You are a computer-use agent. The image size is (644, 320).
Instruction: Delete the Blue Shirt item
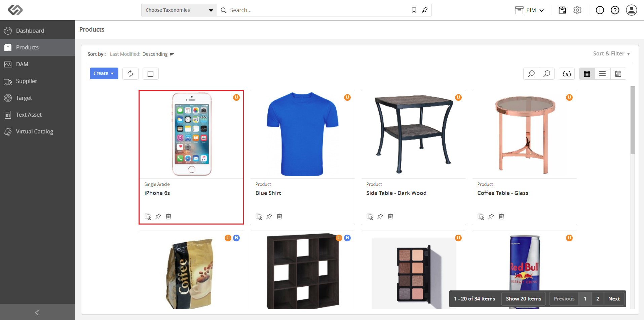pos(279,216)
